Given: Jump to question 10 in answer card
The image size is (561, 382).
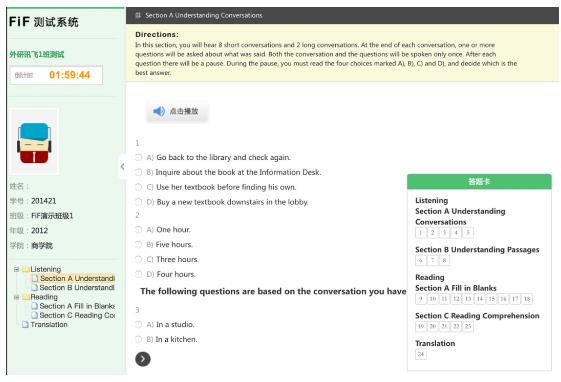Looking at the screenshot, I should click(433, 299).
